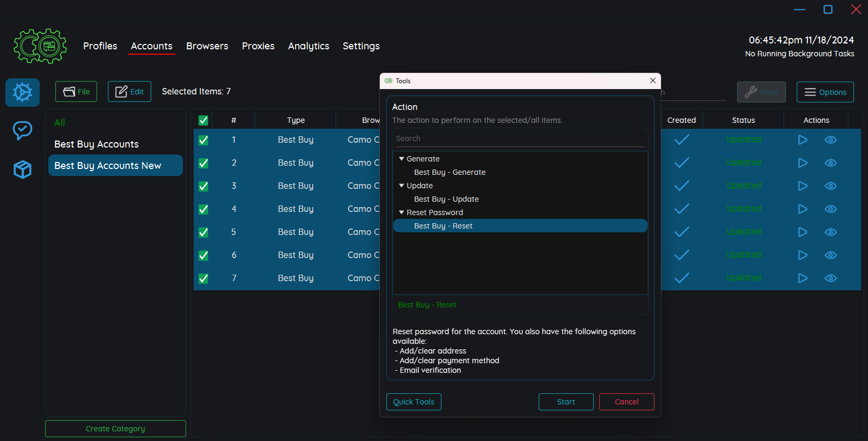Open the Analytics tab
This screenshot has width=868, height=441.
click(308, 46)
